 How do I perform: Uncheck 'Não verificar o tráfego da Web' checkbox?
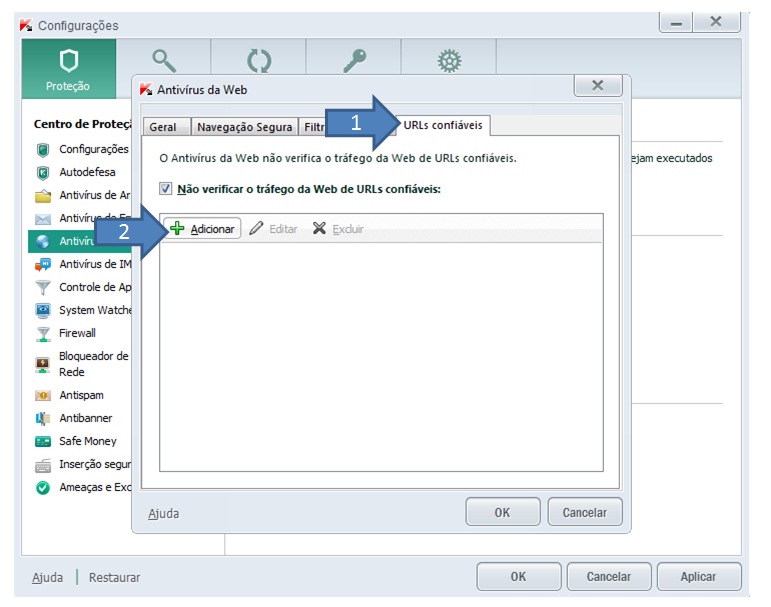click(166, 188)
